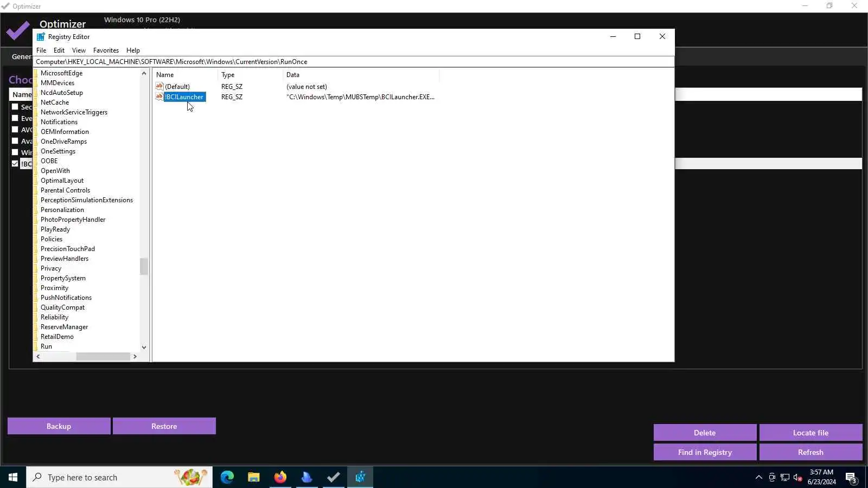Toggle the Optimizer checkbox beside 'Win'
The width and height of the screenshot is (868, 488).
coord(15,152)
